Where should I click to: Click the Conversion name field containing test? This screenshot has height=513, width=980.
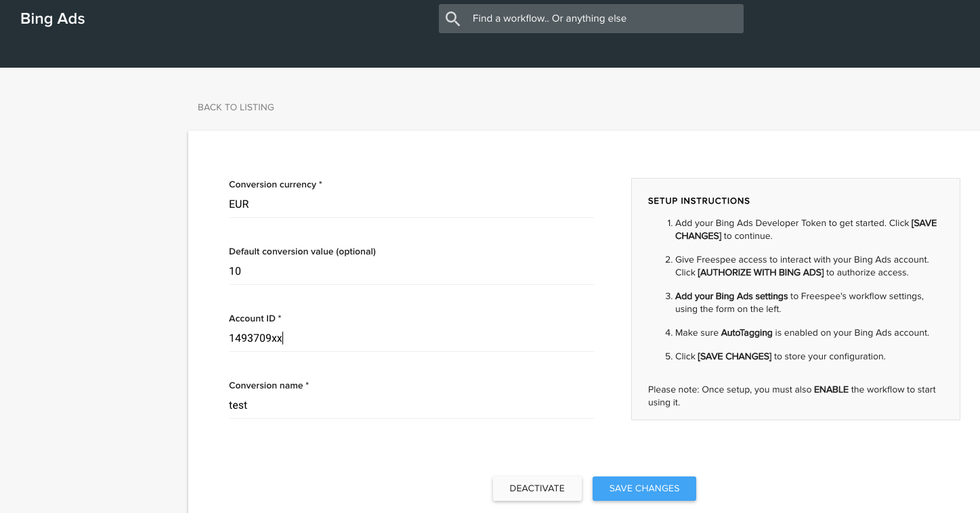(x=411, y=405)
